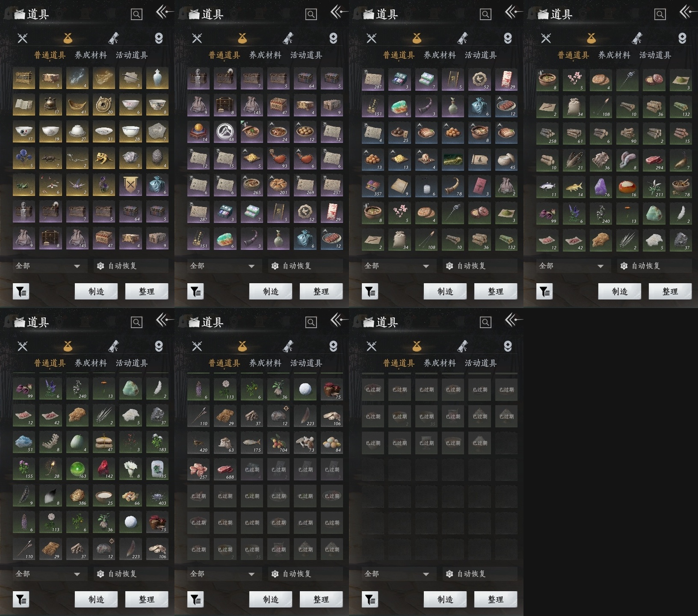Select the fish item with count 175
This screenshot has height=616, width=698.
252,443
